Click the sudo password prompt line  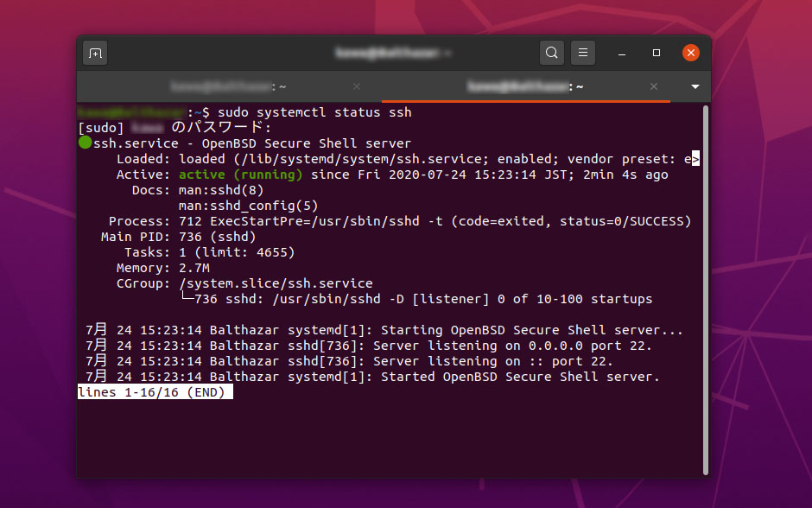[x=174, y=127]
